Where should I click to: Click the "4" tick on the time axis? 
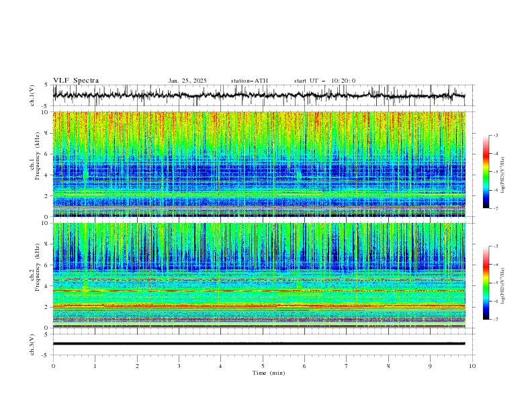220,366
